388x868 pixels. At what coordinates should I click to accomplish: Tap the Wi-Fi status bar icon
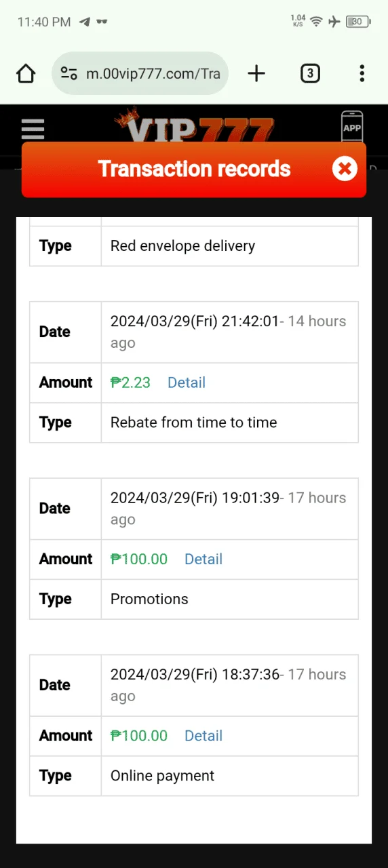pyautogui.click(x=316, y=22)
